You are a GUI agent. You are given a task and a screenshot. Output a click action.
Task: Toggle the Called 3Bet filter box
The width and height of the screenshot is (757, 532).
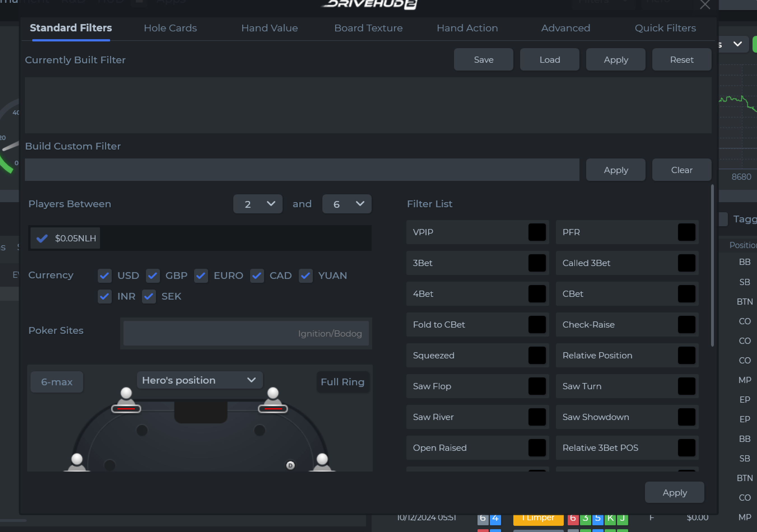click(686, 263)
